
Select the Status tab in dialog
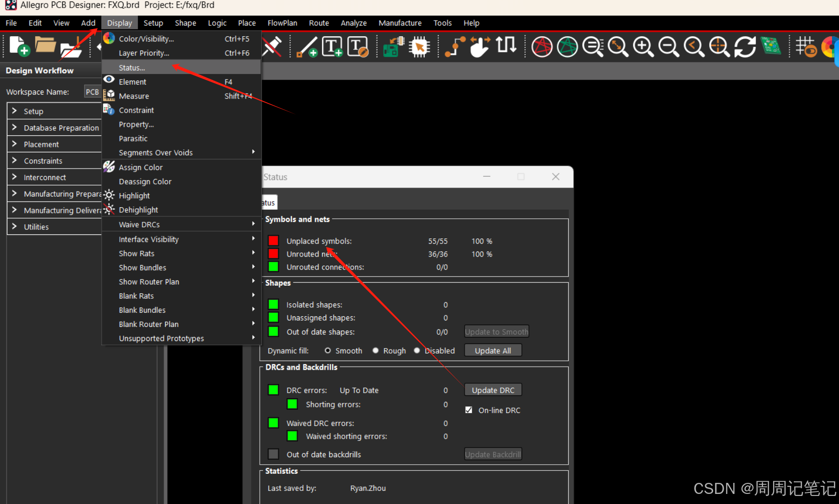(269, 203)
